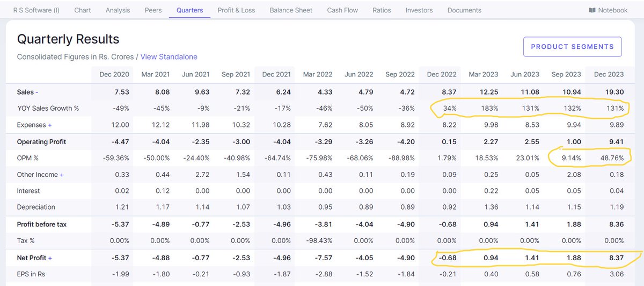Click the Jun 2021 column header
The width and height of the screenshot is (644, 286).
pyautogui.click(x=195, y=75)
